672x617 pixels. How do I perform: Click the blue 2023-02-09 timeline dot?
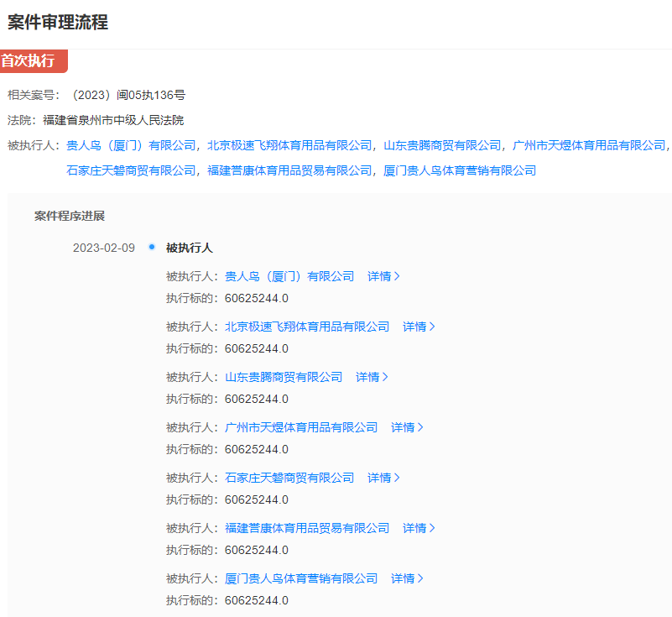click(152, 247)
